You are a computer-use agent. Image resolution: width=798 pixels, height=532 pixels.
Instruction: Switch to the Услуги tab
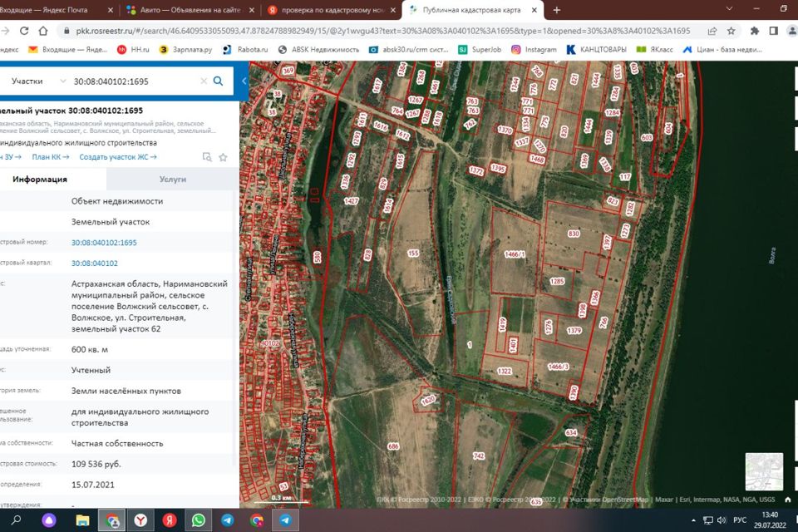click(x=173, y=180)
